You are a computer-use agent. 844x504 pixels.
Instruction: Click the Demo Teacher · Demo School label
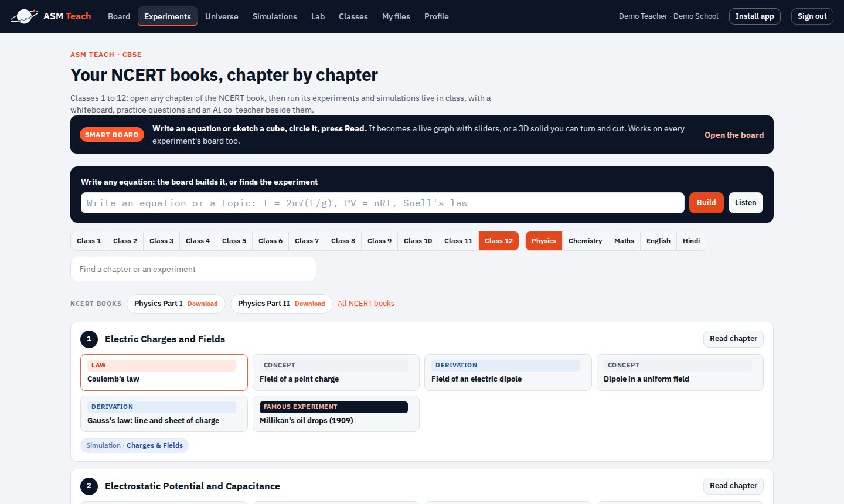[668, 16]
